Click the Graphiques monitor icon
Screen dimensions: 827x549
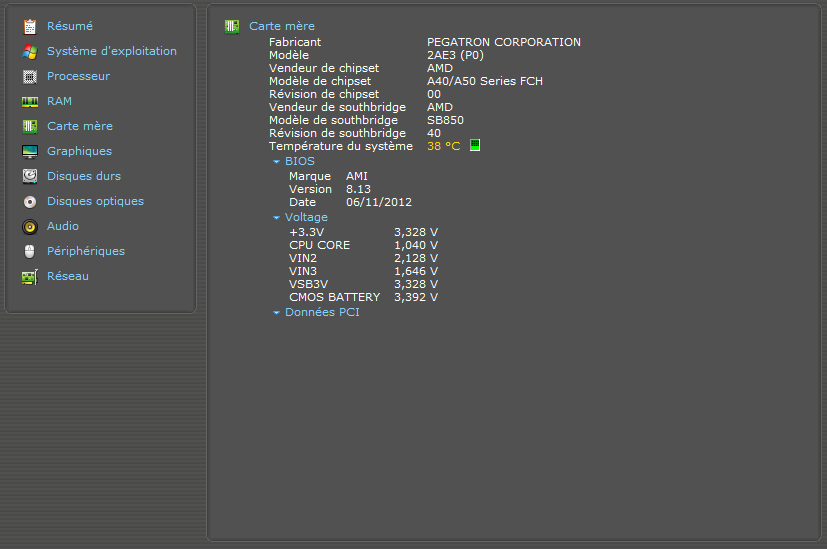pos(30,152)
